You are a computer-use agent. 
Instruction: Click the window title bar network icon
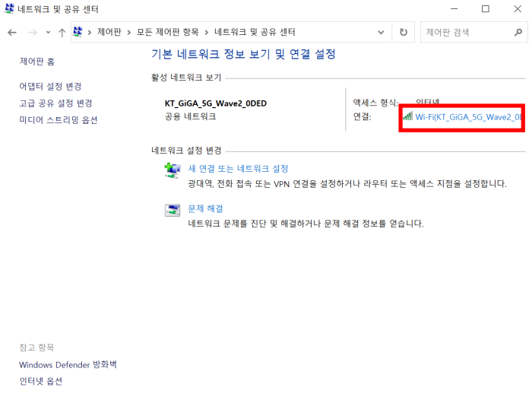(9, 9)
